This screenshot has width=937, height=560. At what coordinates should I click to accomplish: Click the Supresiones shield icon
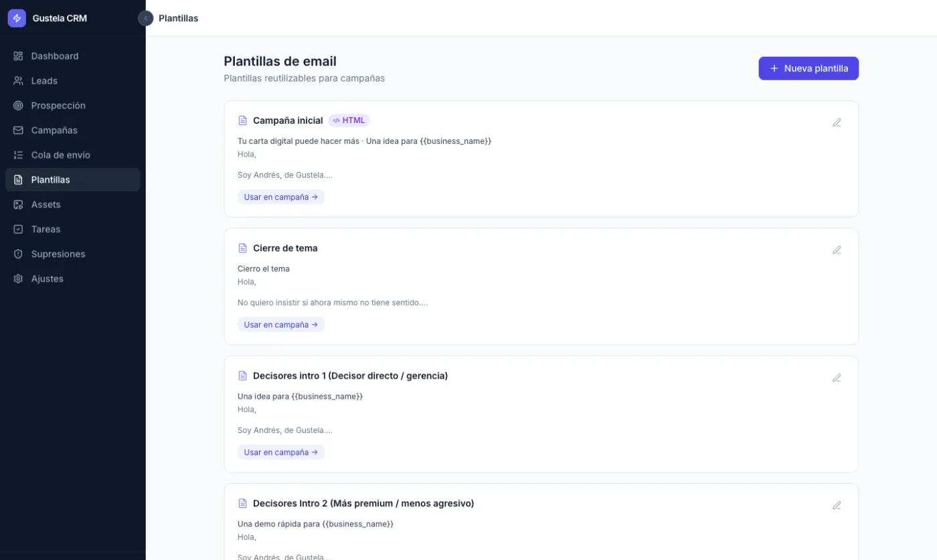click(18, 254)
